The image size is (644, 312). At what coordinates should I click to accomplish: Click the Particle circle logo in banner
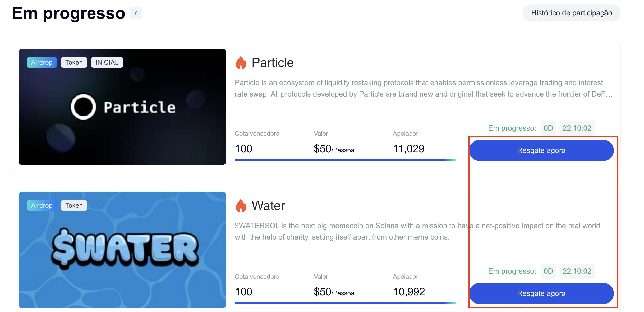(x=83, y=107)
